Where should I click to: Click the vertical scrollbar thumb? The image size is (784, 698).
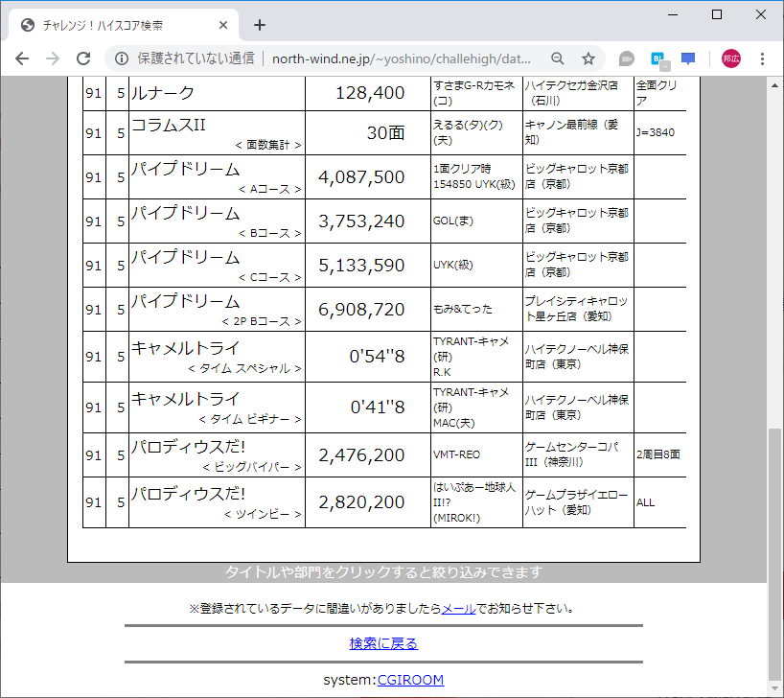[775, 553]
